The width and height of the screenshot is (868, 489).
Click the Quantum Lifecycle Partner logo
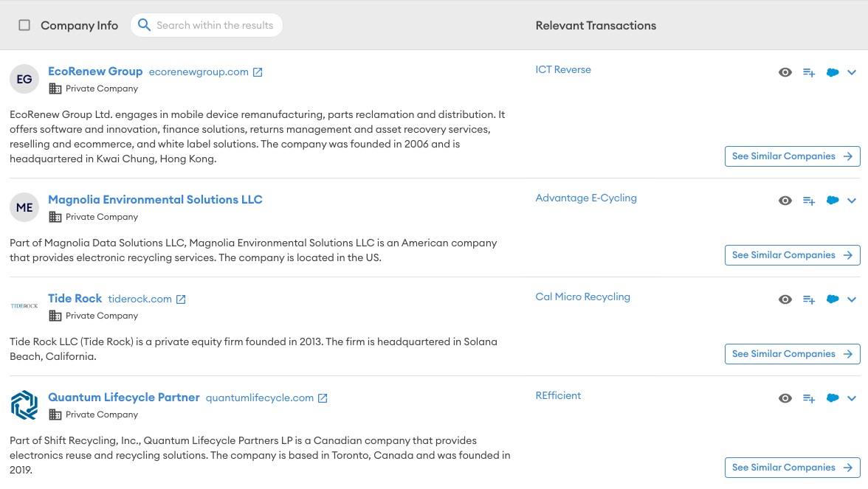point(24,405)
